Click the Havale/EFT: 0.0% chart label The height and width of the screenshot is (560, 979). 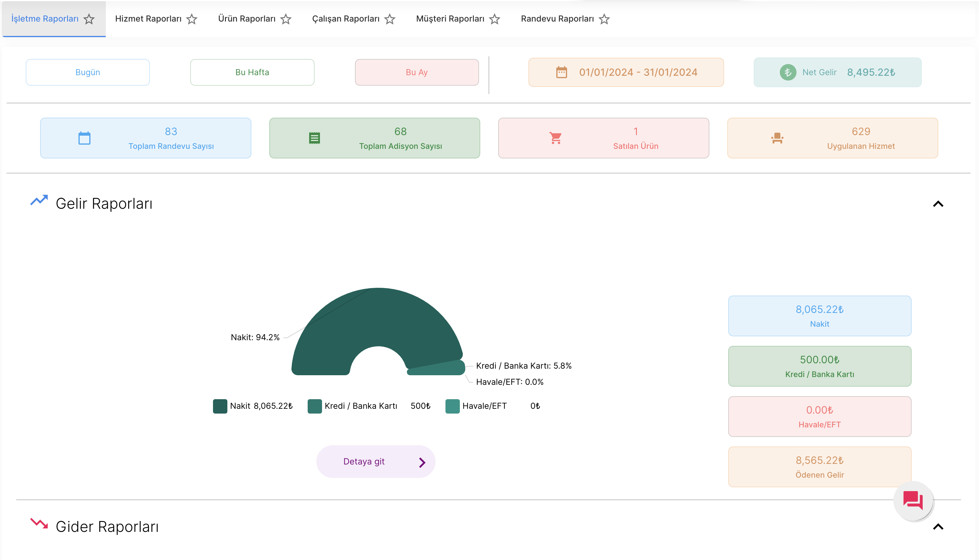(x=510, y=382)
